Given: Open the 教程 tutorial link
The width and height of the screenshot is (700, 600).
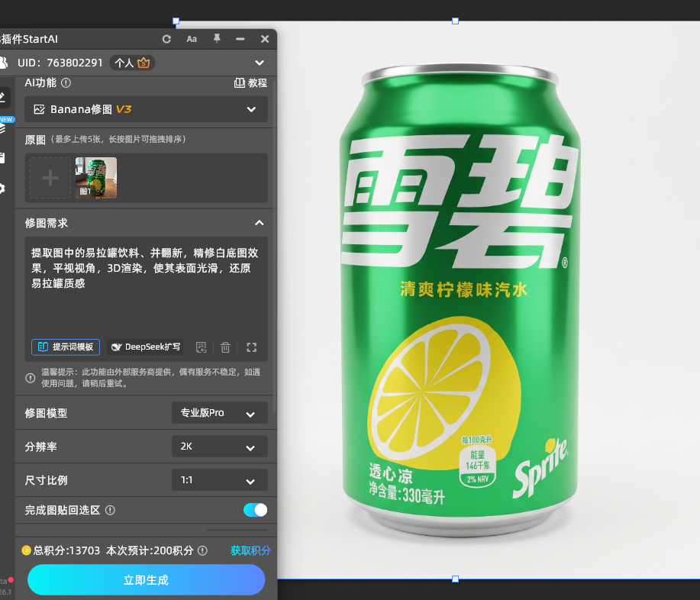Looking at the screenshot, I should click(x=251, y=83).
